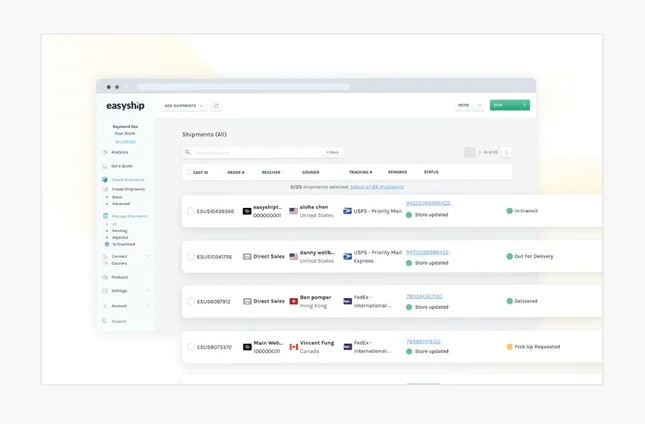
Task: Open tracking link 94701098986422...
Action: tap(428, 252)
